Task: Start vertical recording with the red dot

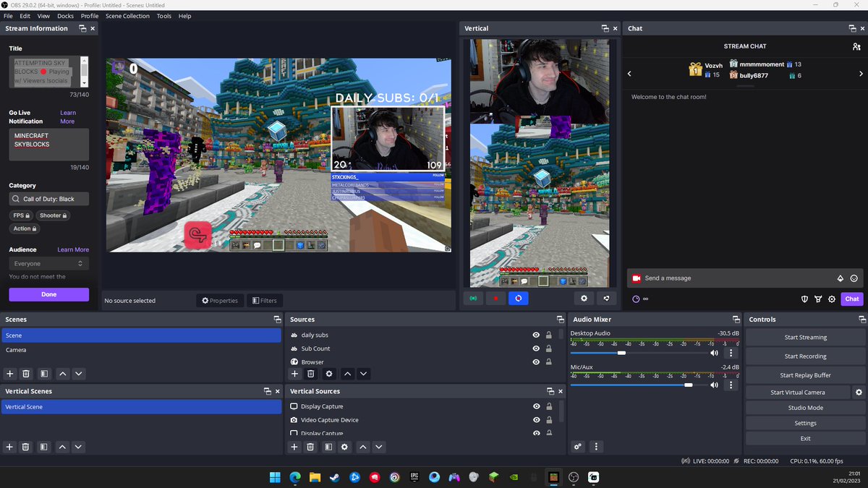Action: coord(496,298)
